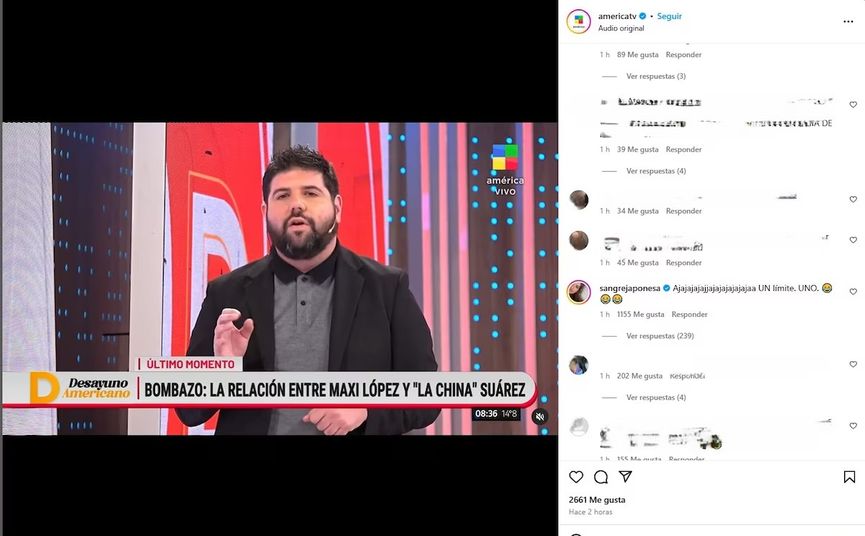The image size is (865, 536).
Task: Open sangrejaponesa profile picture
Action: click(x=579, y=292)
